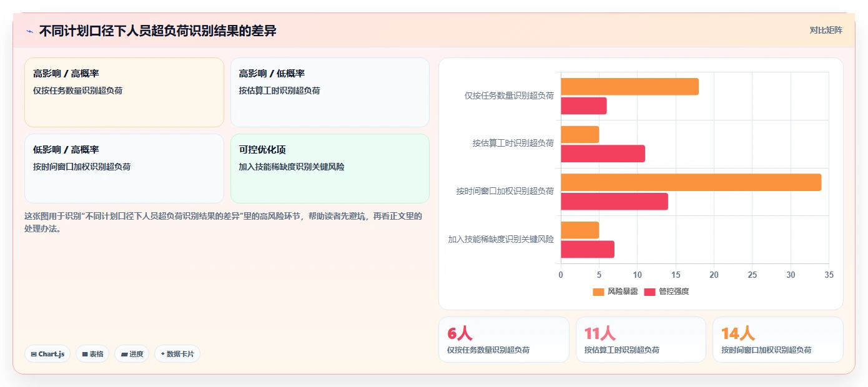Open the 11人 stat card

(x=641, y=340)
